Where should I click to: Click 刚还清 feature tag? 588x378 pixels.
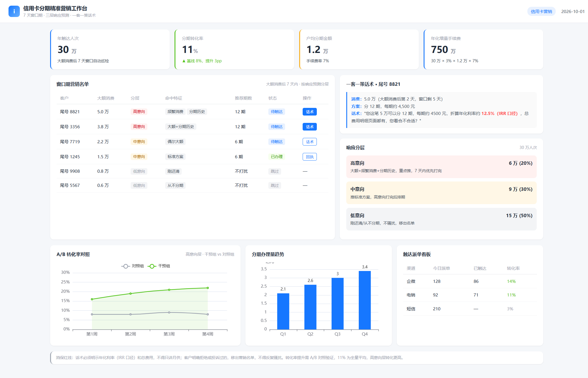pyautogui.click(x=173, y=171)
